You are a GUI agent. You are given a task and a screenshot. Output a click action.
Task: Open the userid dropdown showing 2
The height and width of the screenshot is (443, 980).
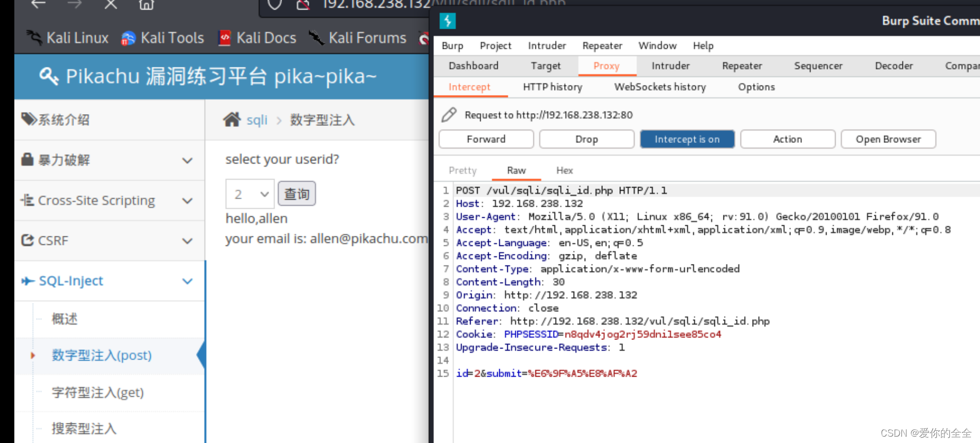[250, 194]
